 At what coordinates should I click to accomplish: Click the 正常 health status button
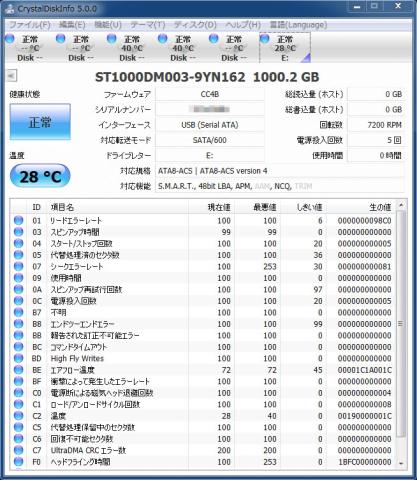(40, 122)
